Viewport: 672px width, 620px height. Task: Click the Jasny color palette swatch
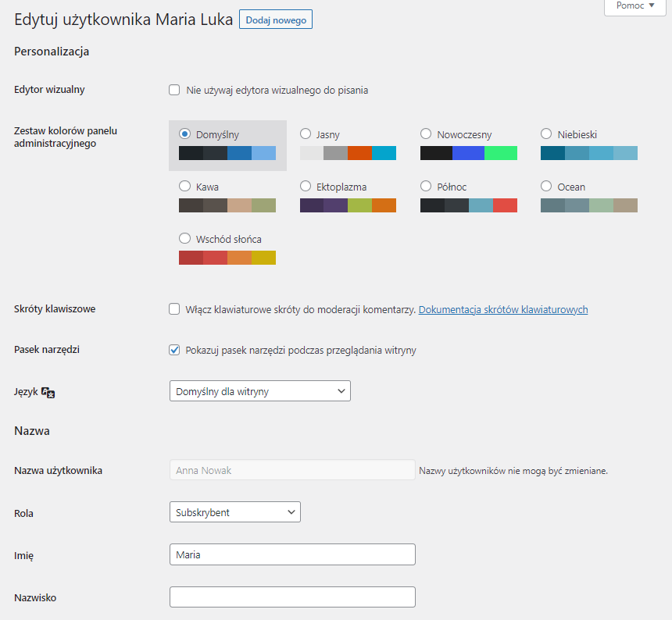pyautogui.click(x=348, y=153)
